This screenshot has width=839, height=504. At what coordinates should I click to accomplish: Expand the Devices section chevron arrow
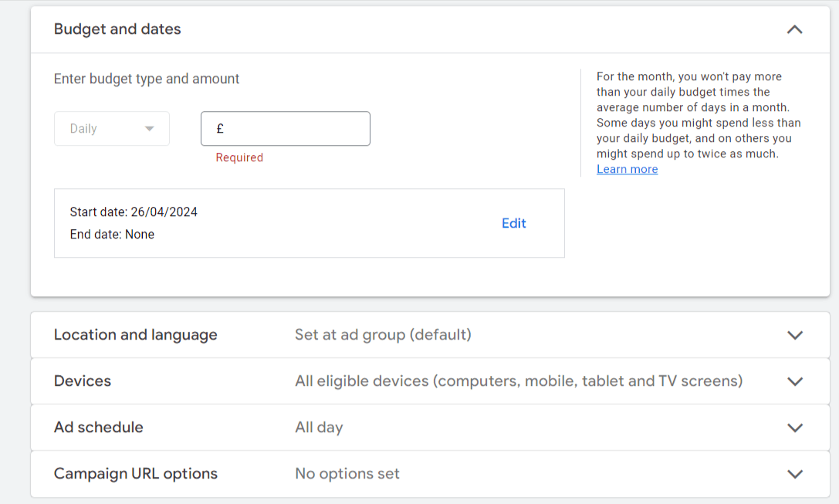click(x=794, y=381)
